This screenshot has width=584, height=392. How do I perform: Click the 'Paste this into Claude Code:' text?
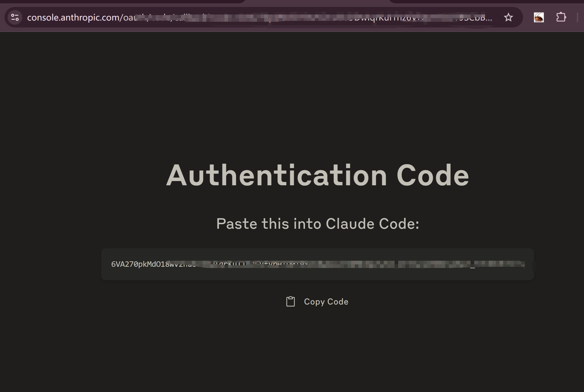tap(318, 224)
